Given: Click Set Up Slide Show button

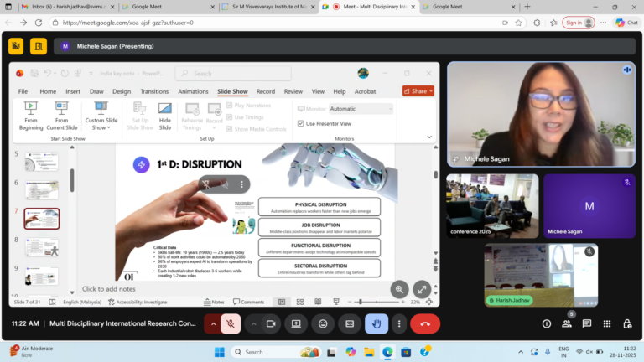Looking at the screenshot, I should coord(140,116).
